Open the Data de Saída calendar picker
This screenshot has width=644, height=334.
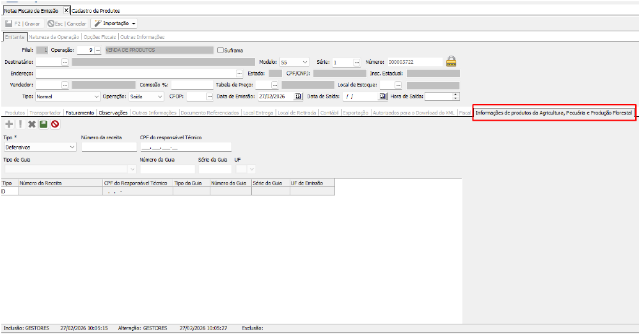tap(382, 96)
